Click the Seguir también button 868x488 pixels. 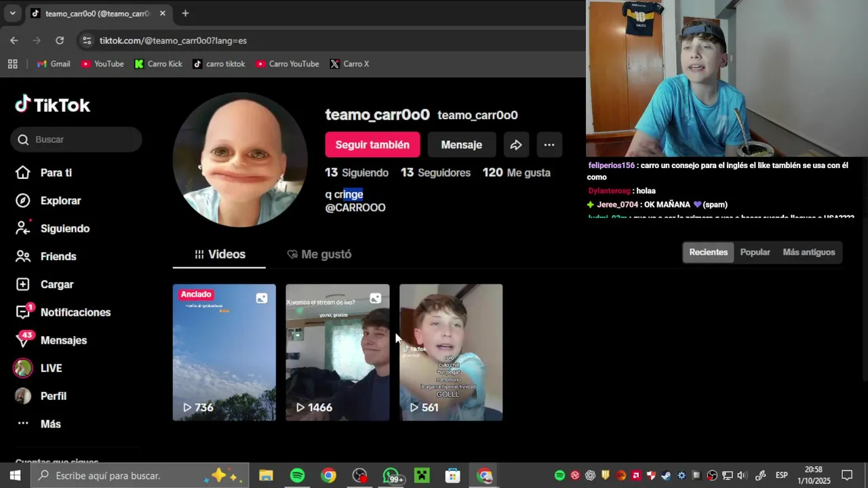[372, 144]
